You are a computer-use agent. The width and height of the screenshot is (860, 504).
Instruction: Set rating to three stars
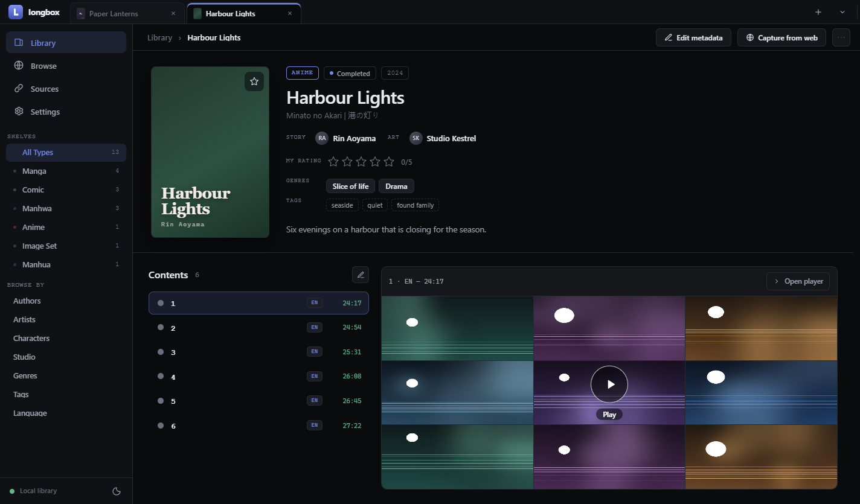click(x=361, y=162)
